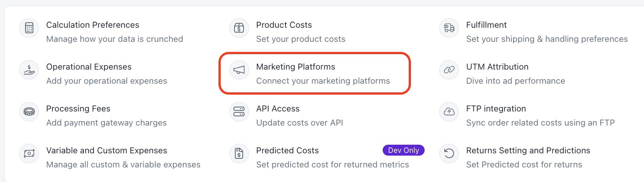Click the Variable and Custom Expenses cash icon
This screenshot has height=182, width=644.
click(29, 154)
